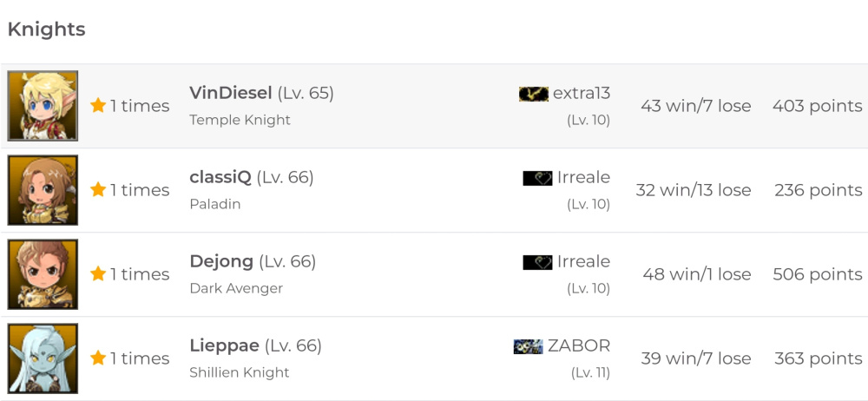Click VinDiesel's blonde character avatar
Screen dimensions: 868x401
click(43, 106)
